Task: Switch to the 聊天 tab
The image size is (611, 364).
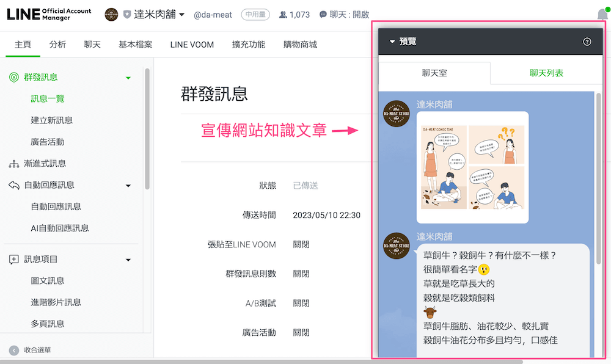Action: click(x=92, y=45)
